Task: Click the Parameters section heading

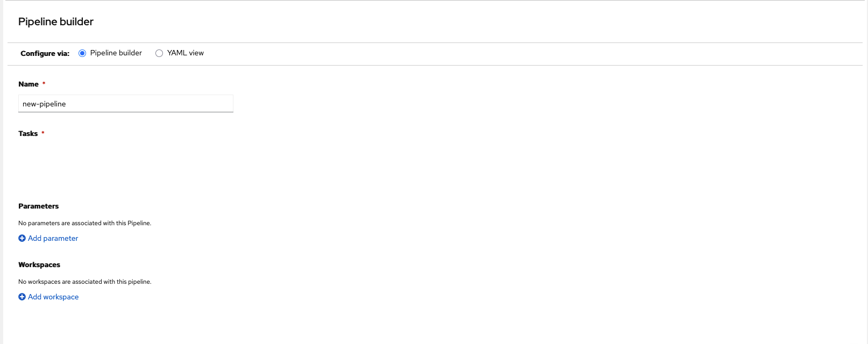Action: (39, 206)
